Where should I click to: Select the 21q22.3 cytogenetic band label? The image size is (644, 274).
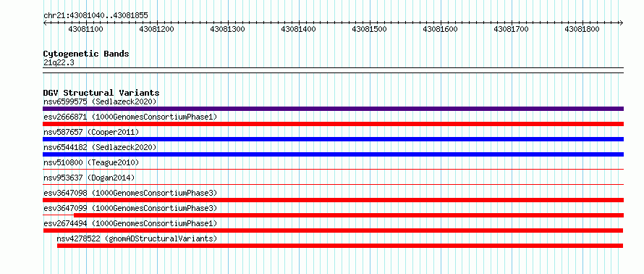[59, 62]
